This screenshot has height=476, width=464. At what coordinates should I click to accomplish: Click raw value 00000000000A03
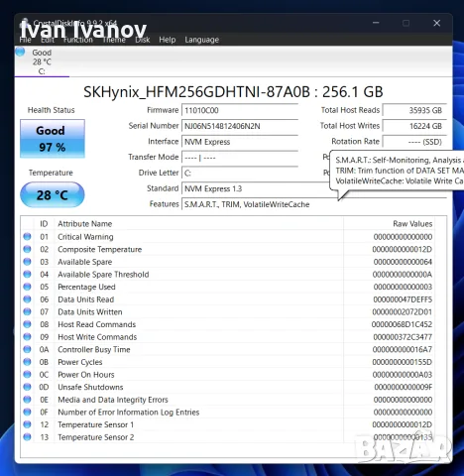pyautogui.click(x=403, y=375)
